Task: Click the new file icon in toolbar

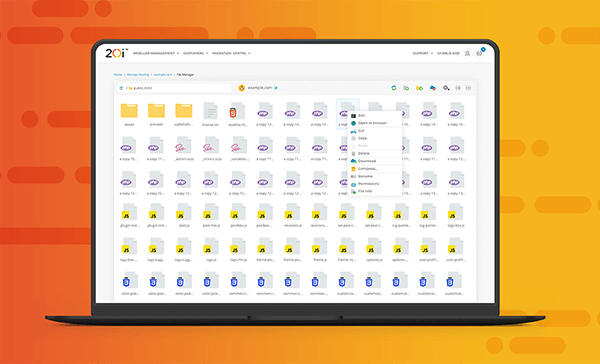Action: coord(406,88)
